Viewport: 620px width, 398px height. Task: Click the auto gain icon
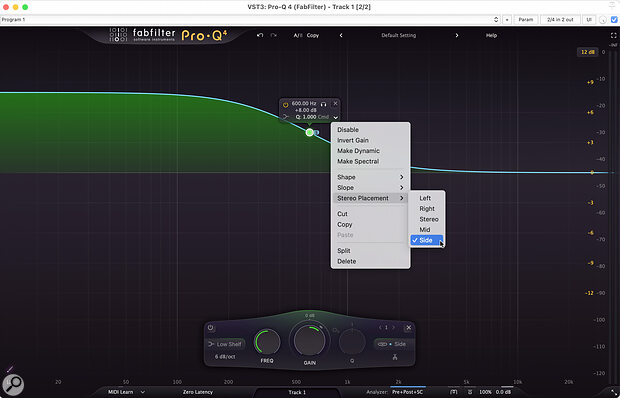[470, 392]
